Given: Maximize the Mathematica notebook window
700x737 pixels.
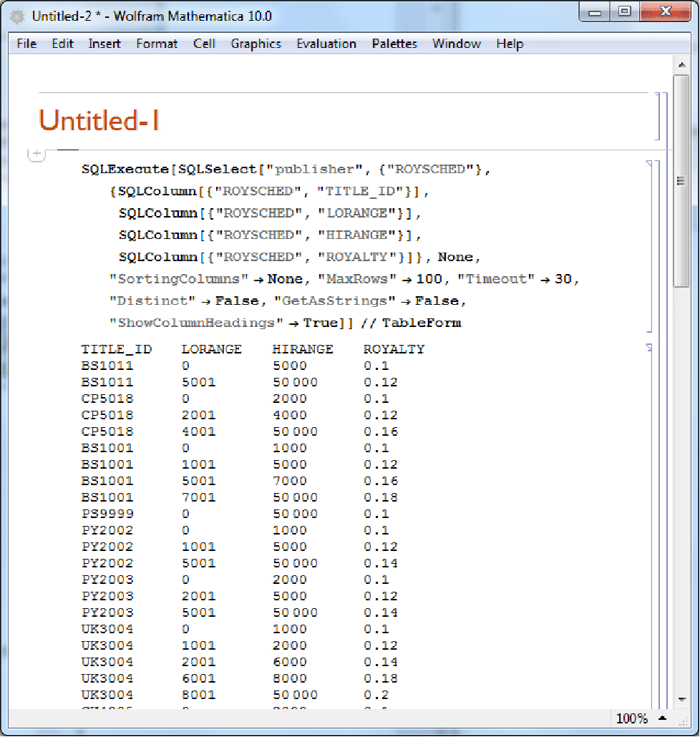Looking at the screenshot, I should (624, 11).
